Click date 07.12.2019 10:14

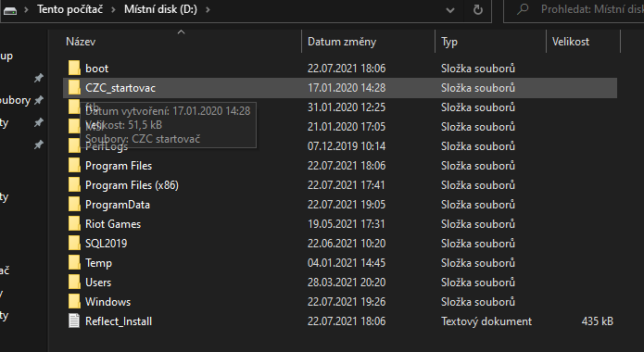point(347,146)
